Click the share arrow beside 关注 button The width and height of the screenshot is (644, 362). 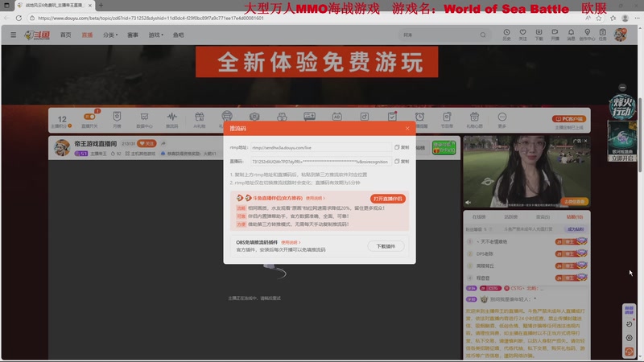coord(163,143)
